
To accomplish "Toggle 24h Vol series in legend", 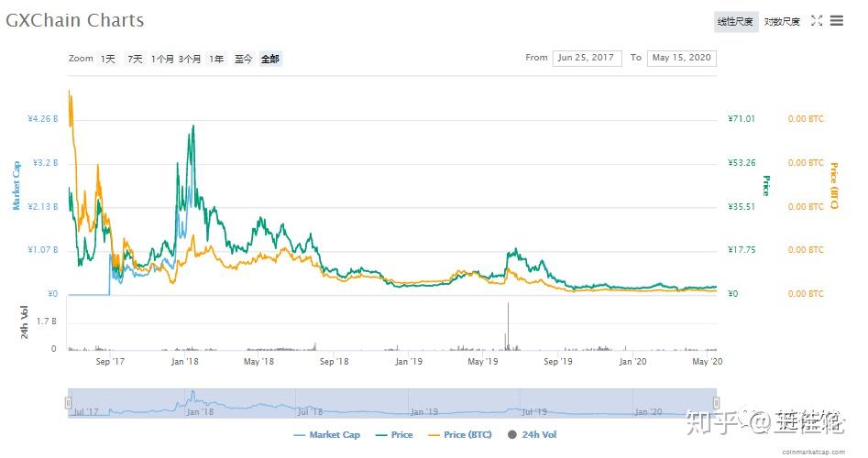I will (532, 435).
